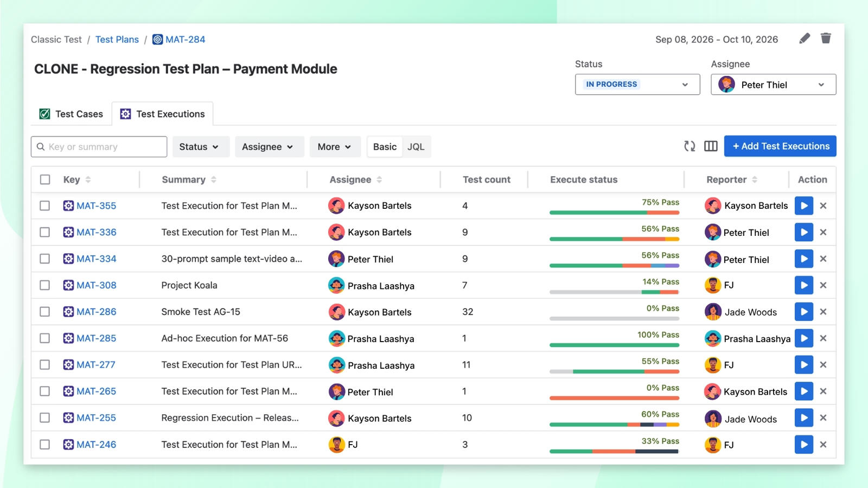Open the IN PROGRESS status dropdown
The height and width of the screenshot is (488, 868).
(637, 85)
